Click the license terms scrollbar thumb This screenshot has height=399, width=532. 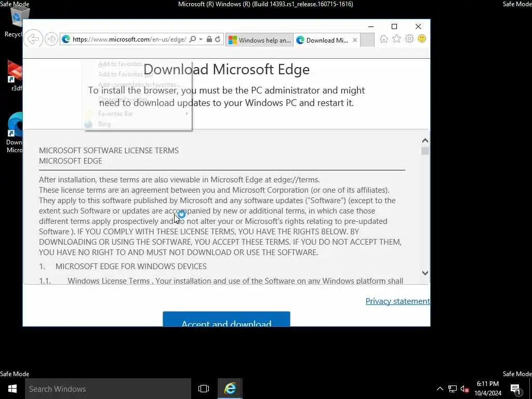[x=425, y=151]
